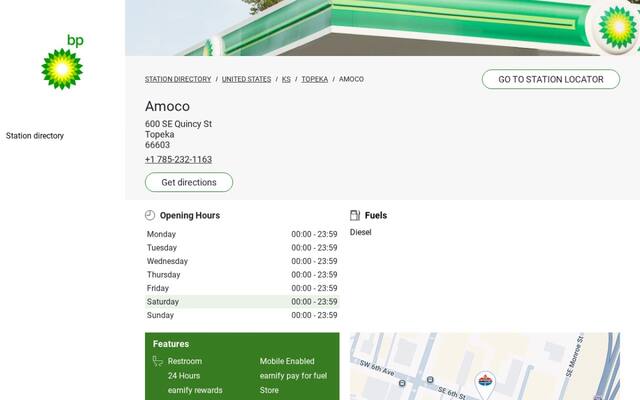Image resolution: width=640 pixels, height=400 pixels.
Task: Click the Diesel fuel entry
Action: click(x=361, y=232)
